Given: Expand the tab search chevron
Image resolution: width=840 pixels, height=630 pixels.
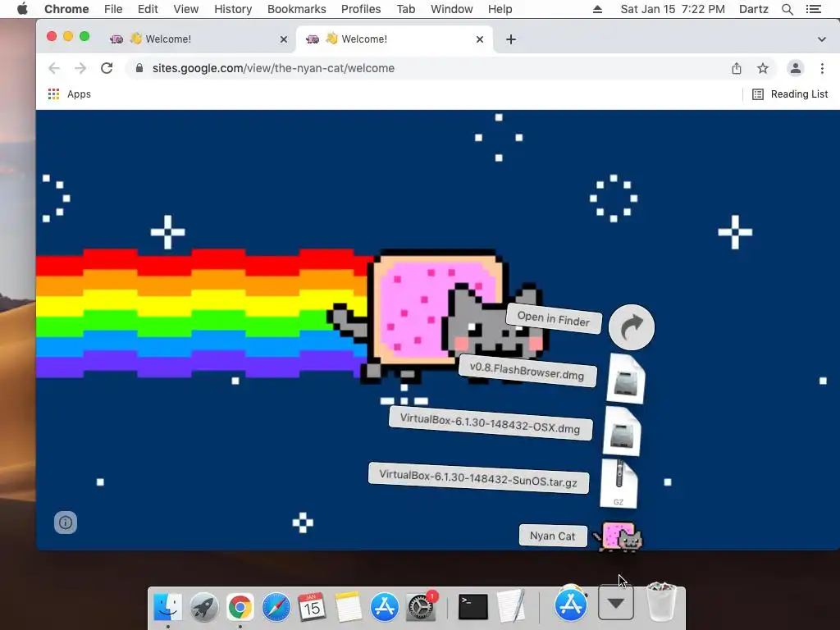Looking at the screenshot, I should (821, 39).
